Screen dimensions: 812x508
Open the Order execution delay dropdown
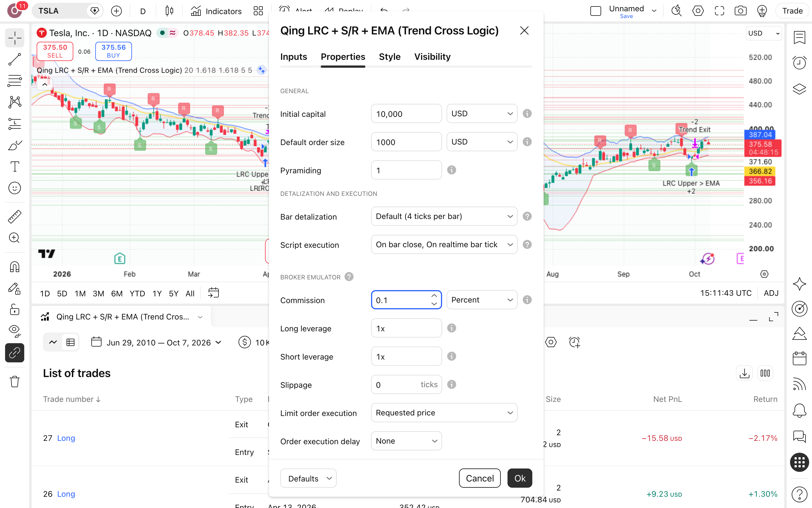(406, 441)
